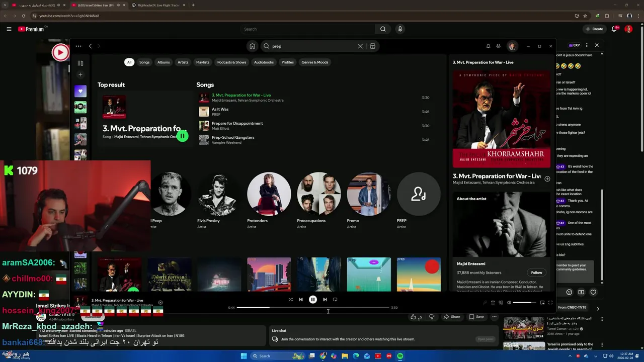Open Connect to a device icon
This screenshot has height=362, width=644.
coord(501,303)
